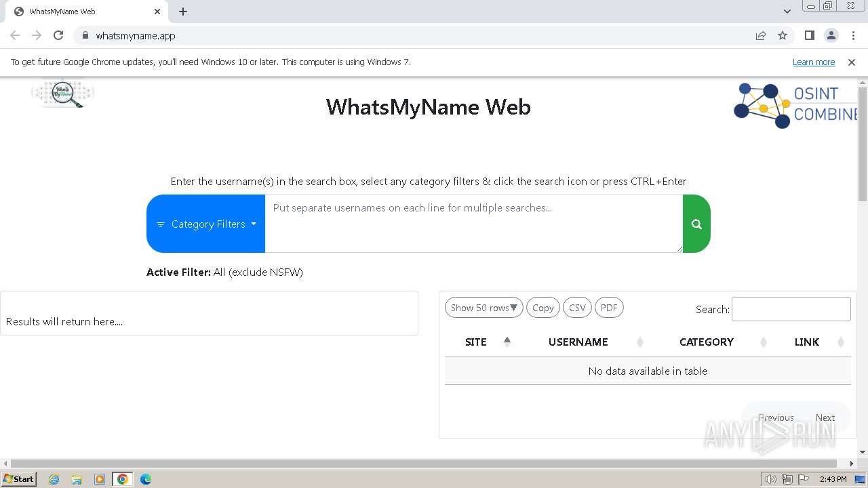Click the green search magnifier button
868x488 pixels.
(x=696, y=224)
